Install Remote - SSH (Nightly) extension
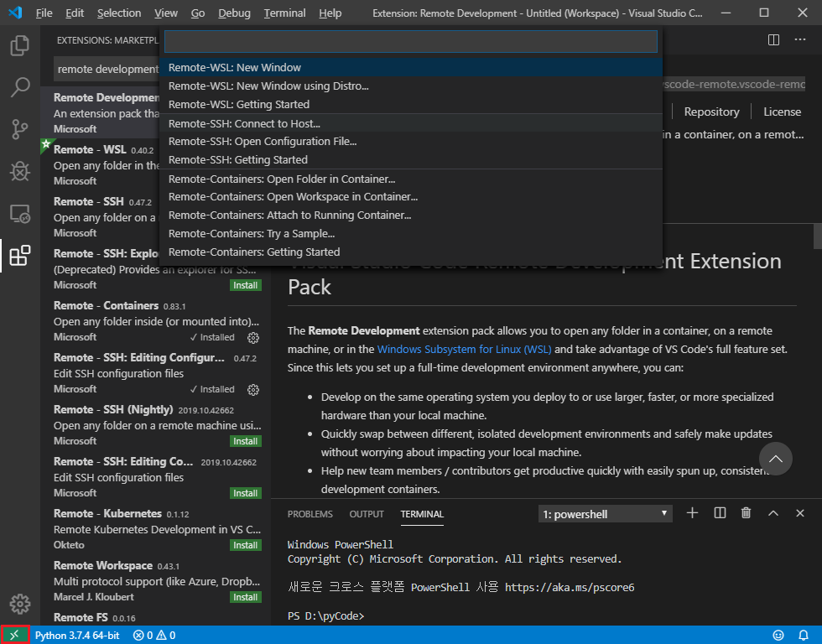 pos(245,441)
